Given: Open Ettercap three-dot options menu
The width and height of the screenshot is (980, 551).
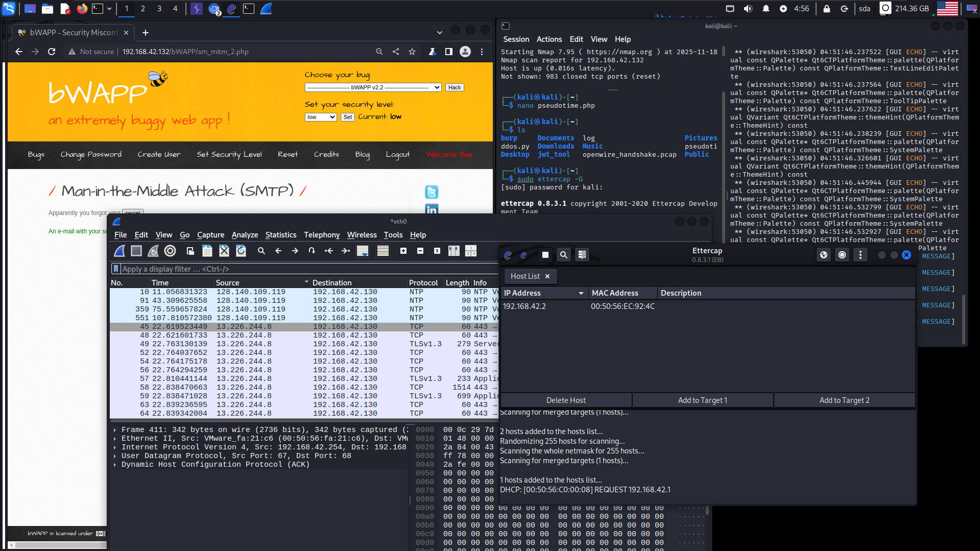Looking at the screenshot, I should (x=860, y=255).
